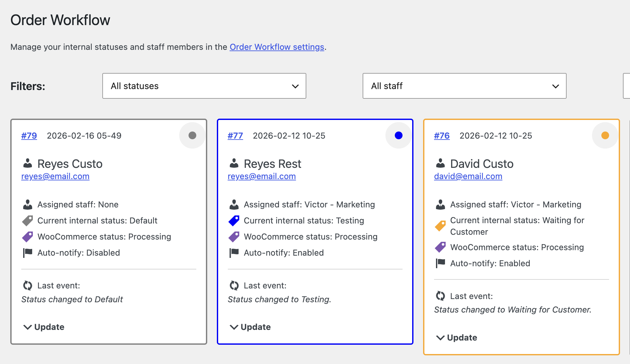Click purple WooCommerce tag icon in order #79

click(x=28, y=237)
